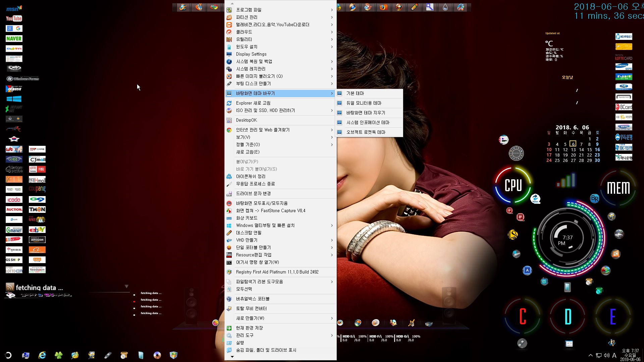644x362 pixels.
Task: Expand 시스템 레지관리 submenu
Action: 280,69
